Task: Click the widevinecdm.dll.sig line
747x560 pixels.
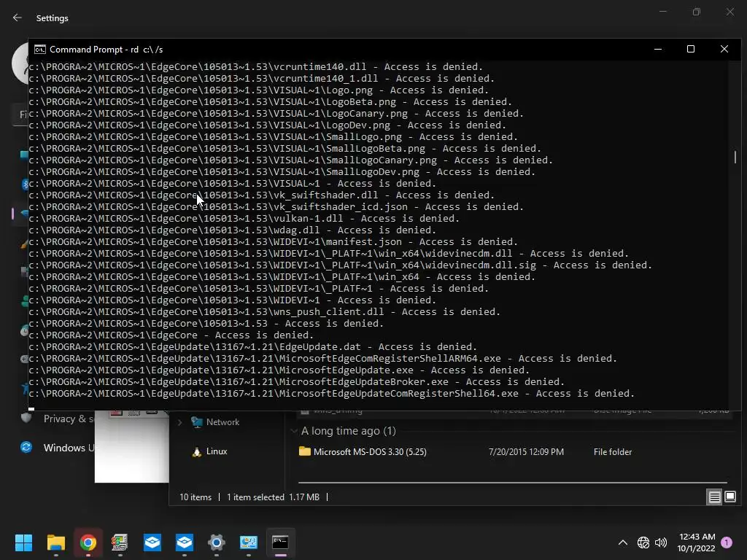Action: [340, 265]
